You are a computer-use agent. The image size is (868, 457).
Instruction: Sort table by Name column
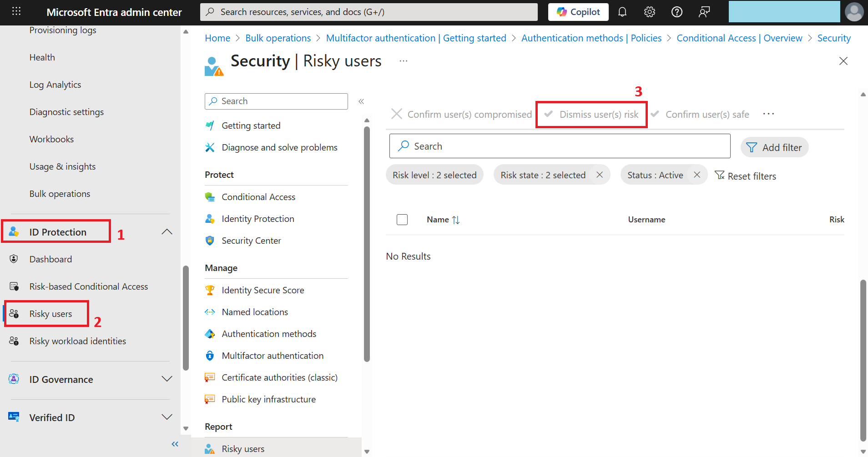pos(443,220)
